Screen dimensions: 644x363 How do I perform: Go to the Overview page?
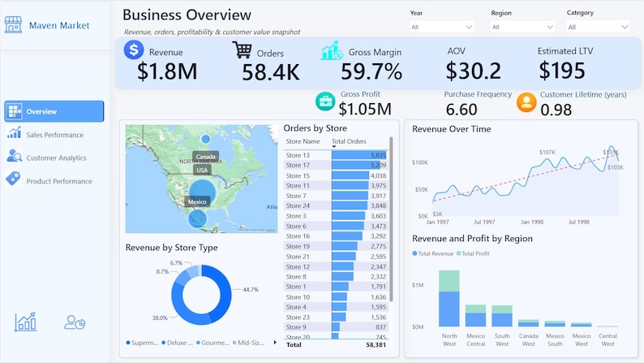(x=54, y=111)
